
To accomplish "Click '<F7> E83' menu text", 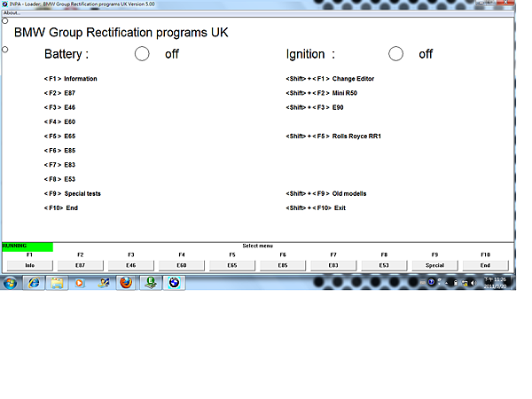I will (59, 165).
